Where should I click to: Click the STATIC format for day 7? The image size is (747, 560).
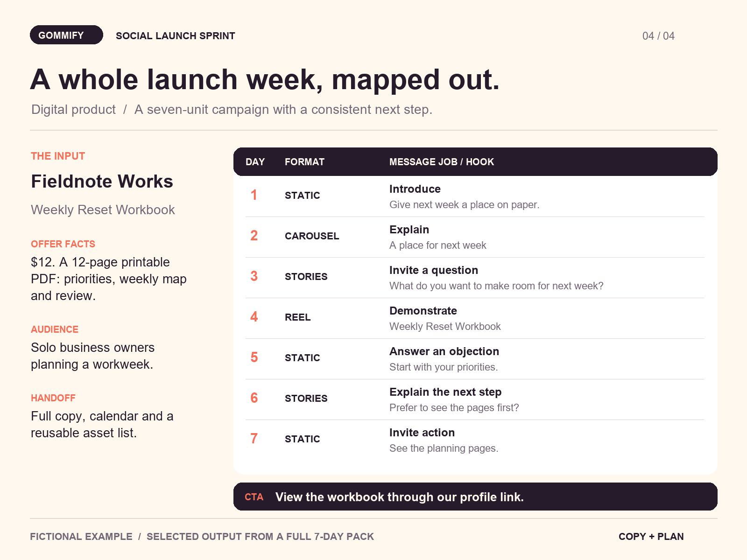pos(303,439)
